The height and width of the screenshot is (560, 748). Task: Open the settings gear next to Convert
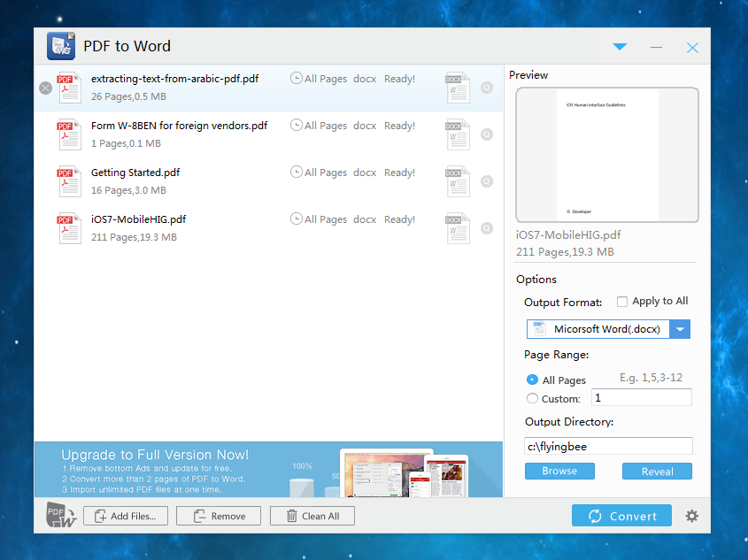tap(691, 516)
